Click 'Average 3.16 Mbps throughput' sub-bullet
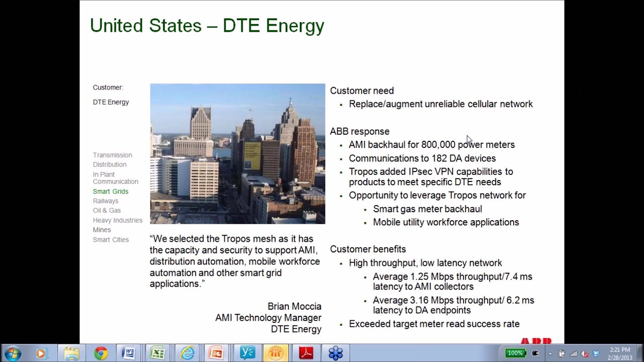 [x=453, y=305]
